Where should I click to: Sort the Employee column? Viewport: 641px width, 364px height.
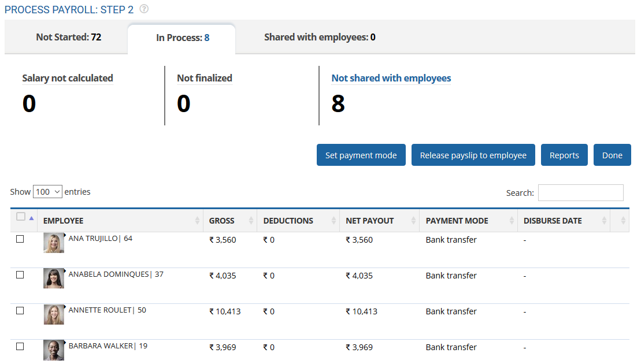tap(198, 220)
